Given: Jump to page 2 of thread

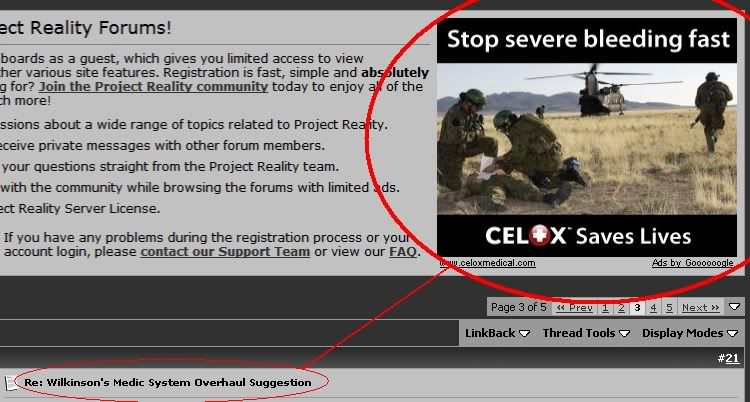Looking at the screenshot, I should [x=621, y=308].
